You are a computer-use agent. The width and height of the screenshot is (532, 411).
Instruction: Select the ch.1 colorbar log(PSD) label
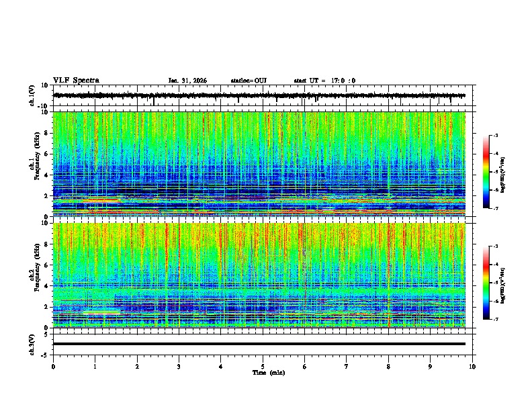[x=502, y=175]
